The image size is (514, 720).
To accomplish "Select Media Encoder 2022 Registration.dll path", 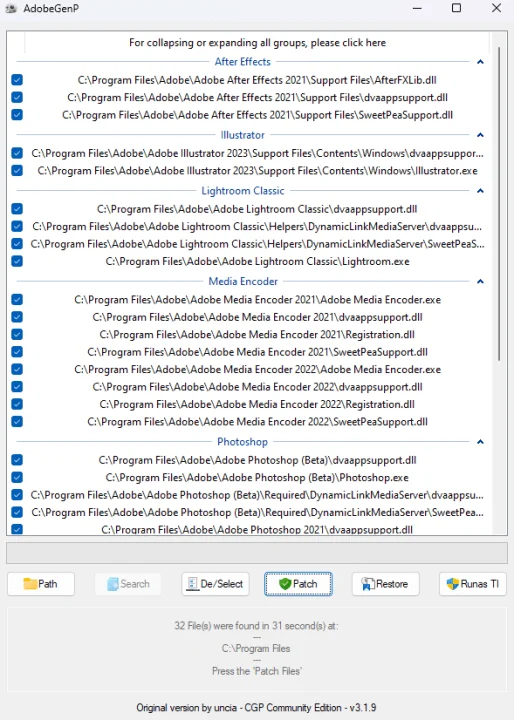I will coord(257,404).
